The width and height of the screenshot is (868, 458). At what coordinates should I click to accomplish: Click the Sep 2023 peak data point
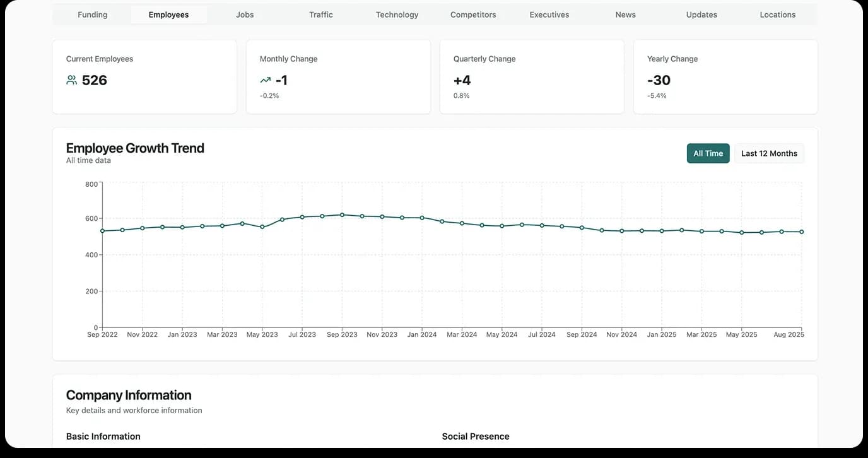point(342,214)
